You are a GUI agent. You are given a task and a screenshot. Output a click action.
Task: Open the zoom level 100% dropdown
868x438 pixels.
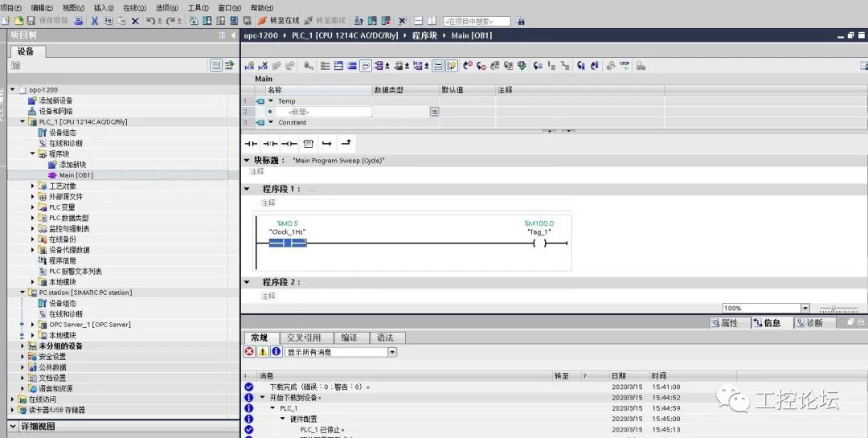(805, 309)
